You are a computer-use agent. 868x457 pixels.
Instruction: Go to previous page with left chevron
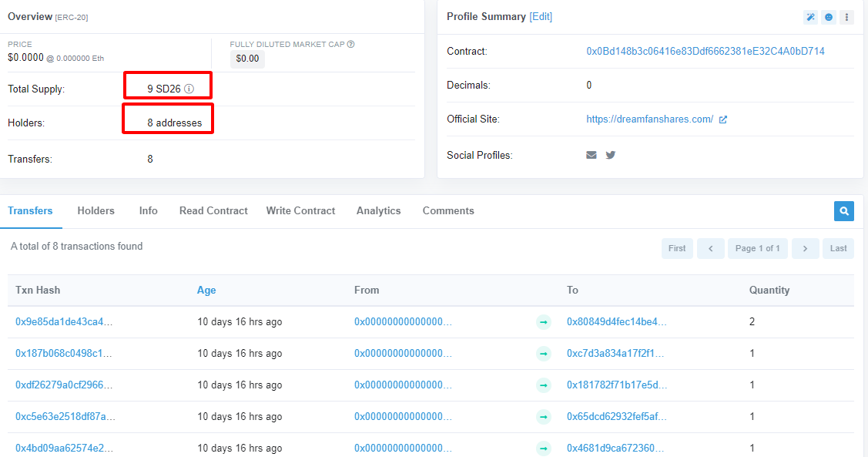point(710,248)
